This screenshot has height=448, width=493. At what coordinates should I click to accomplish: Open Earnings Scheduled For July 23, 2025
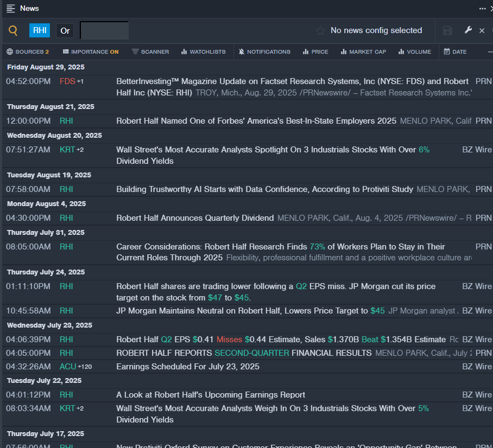tap(188, 367)
